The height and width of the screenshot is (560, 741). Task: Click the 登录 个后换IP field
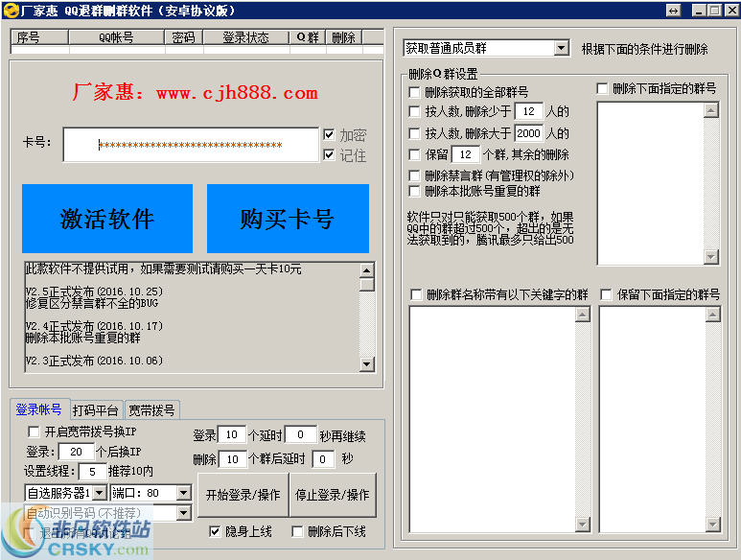(x=76, y=452)
